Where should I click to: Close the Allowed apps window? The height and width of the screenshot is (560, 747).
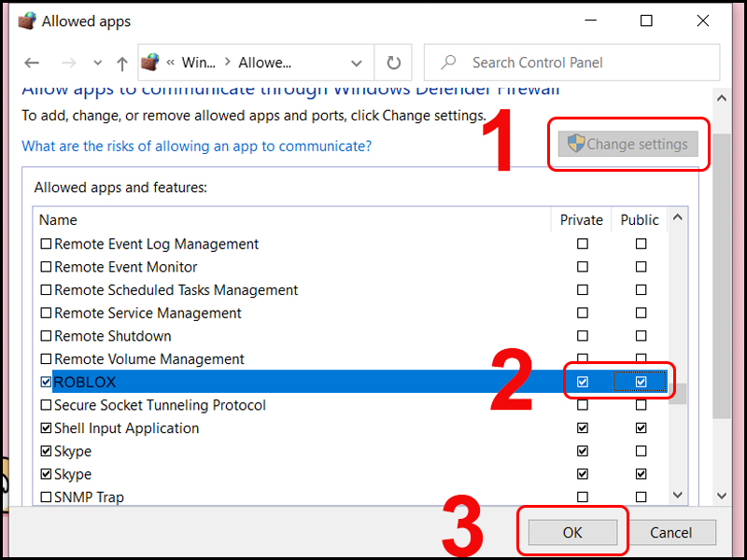coord(703,21)
